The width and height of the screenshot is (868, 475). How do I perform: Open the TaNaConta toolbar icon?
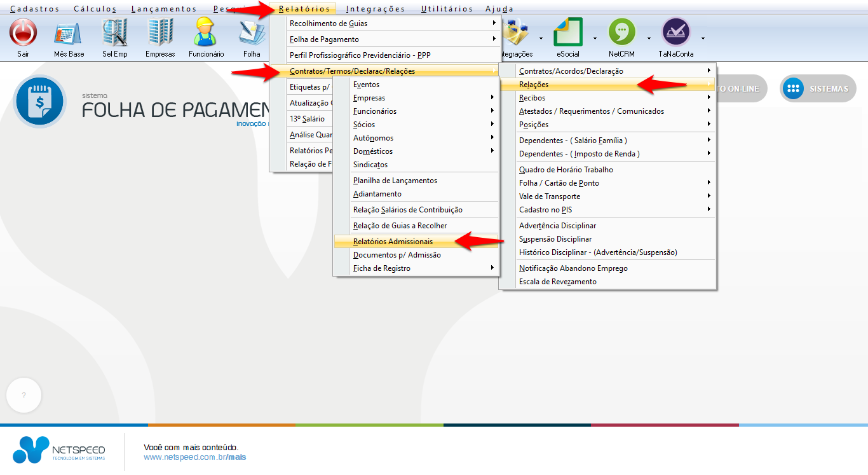[x=675, y=33]
